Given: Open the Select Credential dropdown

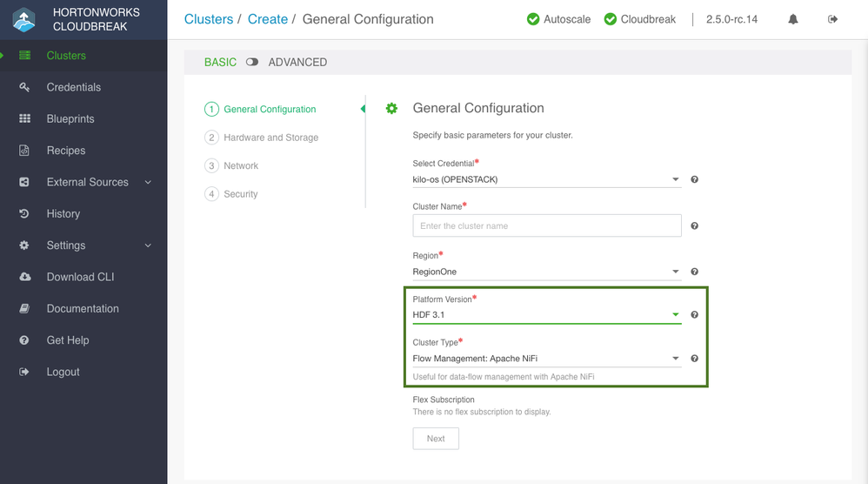Looking at the screenshot, I should pos(546,179).
